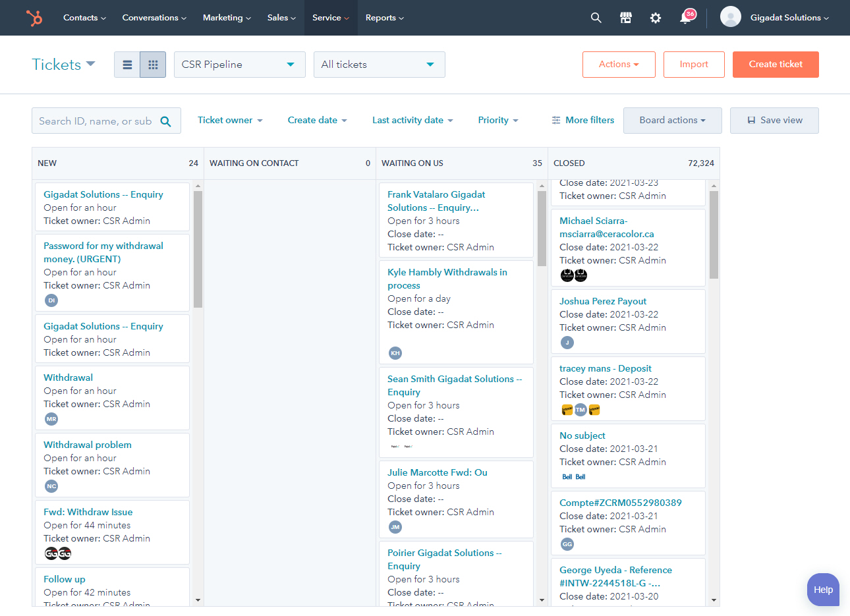
Task: Click the WAITING ON CONTACT column header
Action: click(290, 163)
